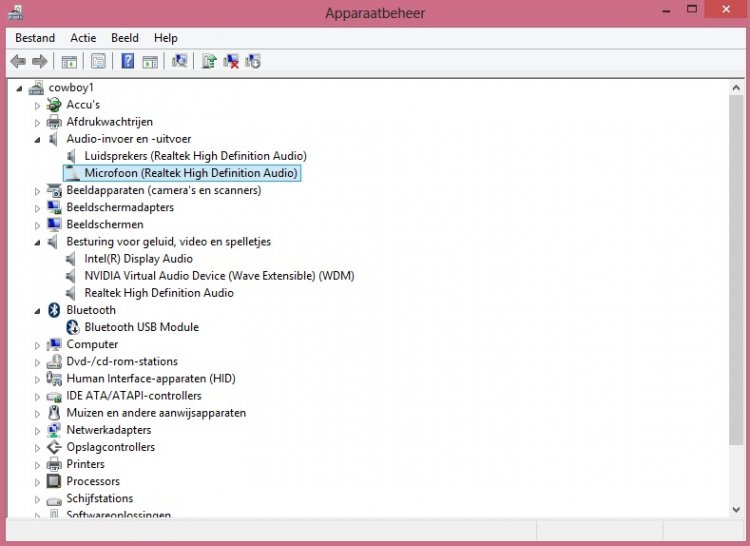
Task: Open the Bestand menu
Action: click(x=35, y=38)
